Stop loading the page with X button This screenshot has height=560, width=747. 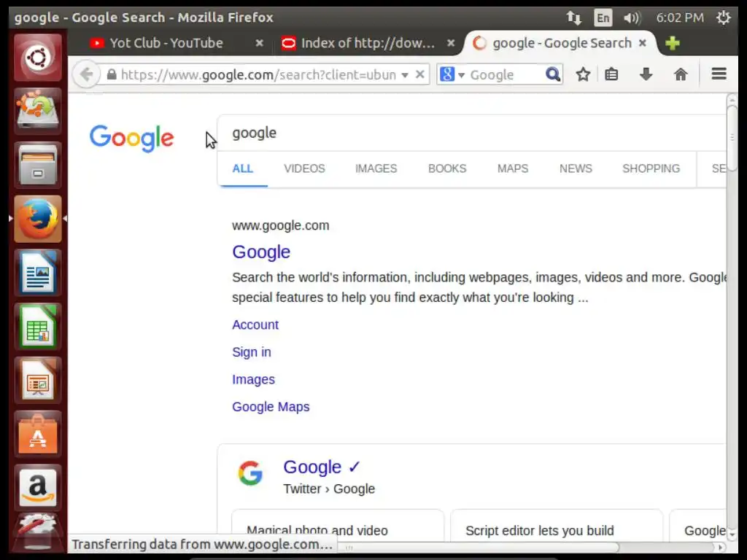419,75
